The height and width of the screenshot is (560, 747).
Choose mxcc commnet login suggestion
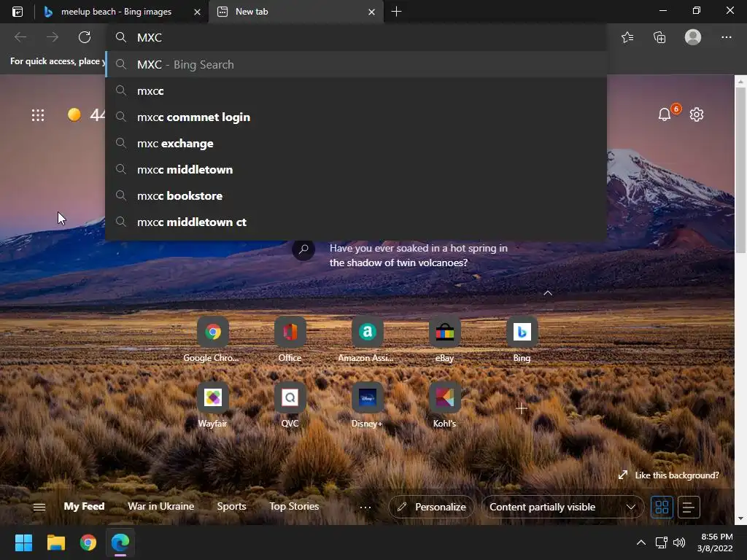(356, 117)
